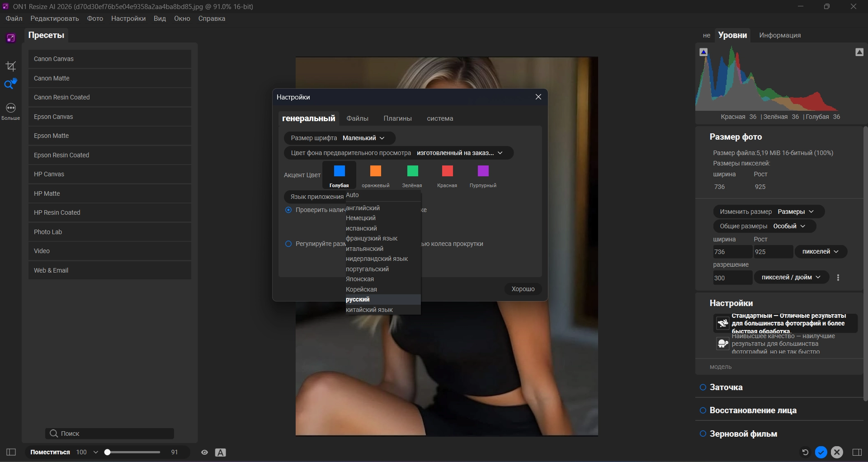This screenshot has width=868, height=462.
Task: Click the Resize tool icon in sidebar
Action: coord(11,84)
